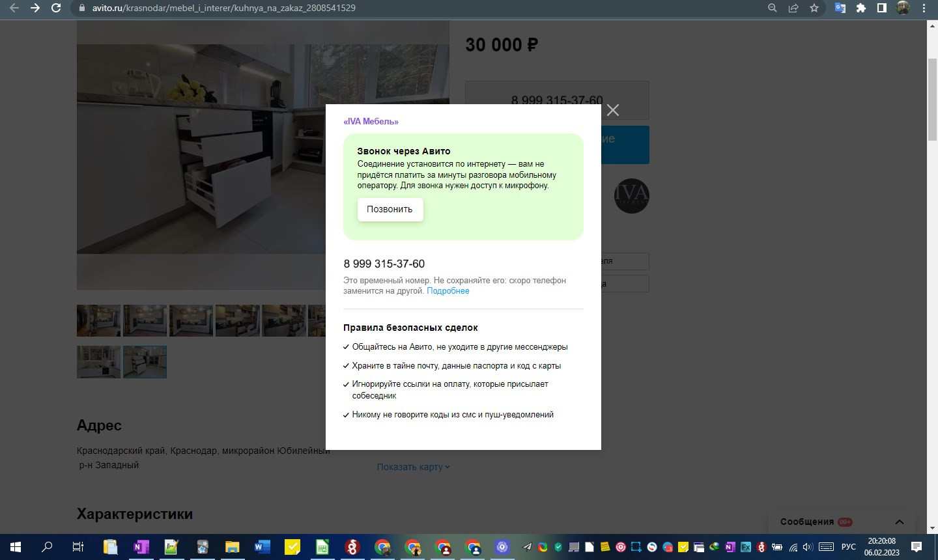938x560 pixels.
Task: Open the volume speaker tray icon
Action: coord(808,547)
